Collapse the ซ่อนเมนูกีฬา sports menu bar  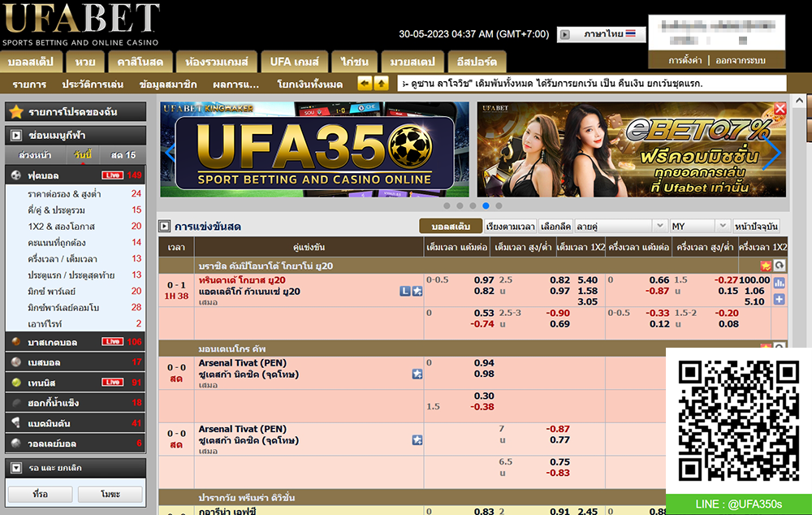(76, 135)
